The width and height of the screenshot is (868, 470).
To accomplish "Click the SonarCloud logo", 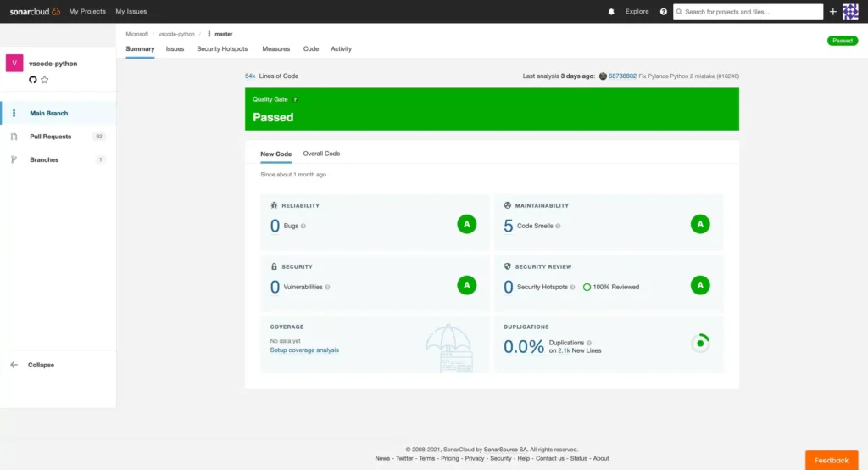I will (x=35, y=11).
